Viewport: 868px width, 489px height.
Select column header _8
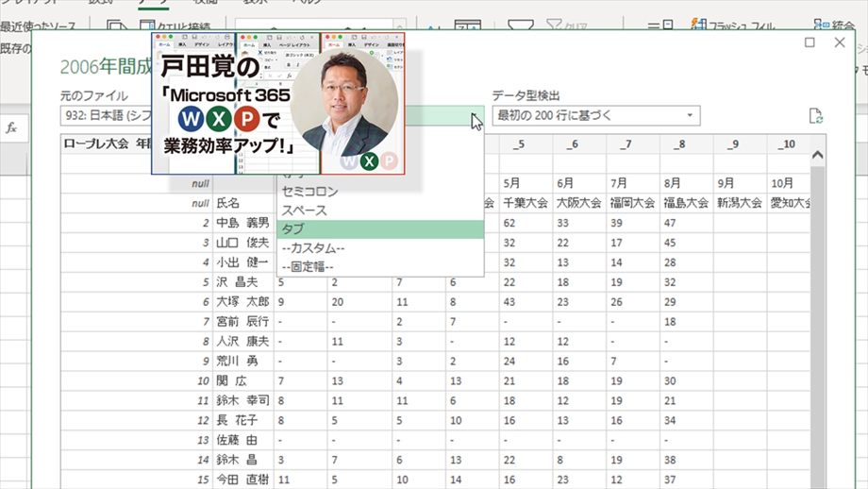pyautogui.click(x=687, y=144)
